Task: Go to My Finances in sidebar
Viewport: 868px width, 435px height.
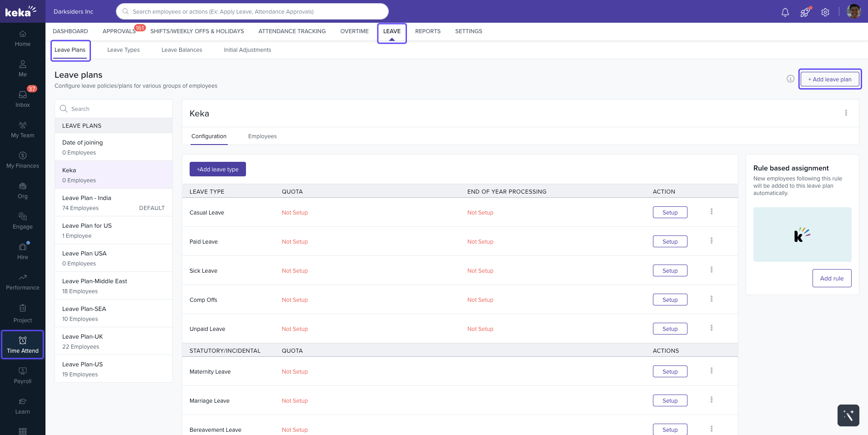Action: (23, 160)
